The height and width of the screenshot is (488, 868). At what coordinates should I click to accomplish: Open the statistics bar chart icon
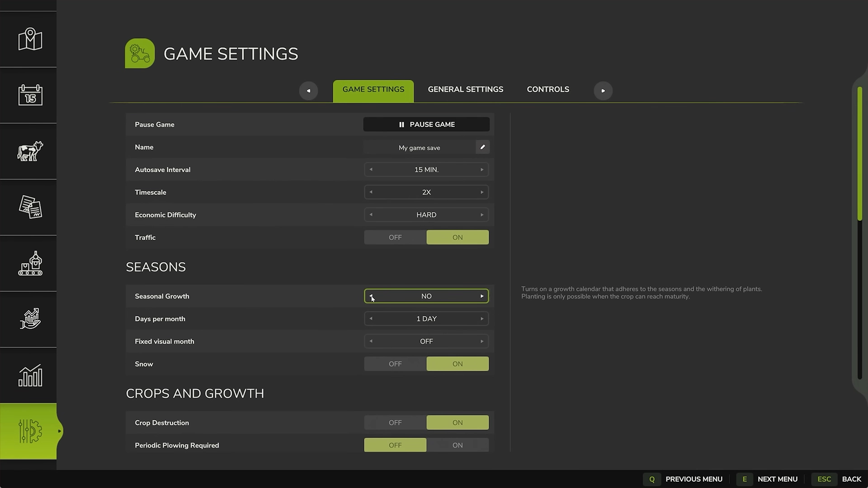tap(30, 375)
